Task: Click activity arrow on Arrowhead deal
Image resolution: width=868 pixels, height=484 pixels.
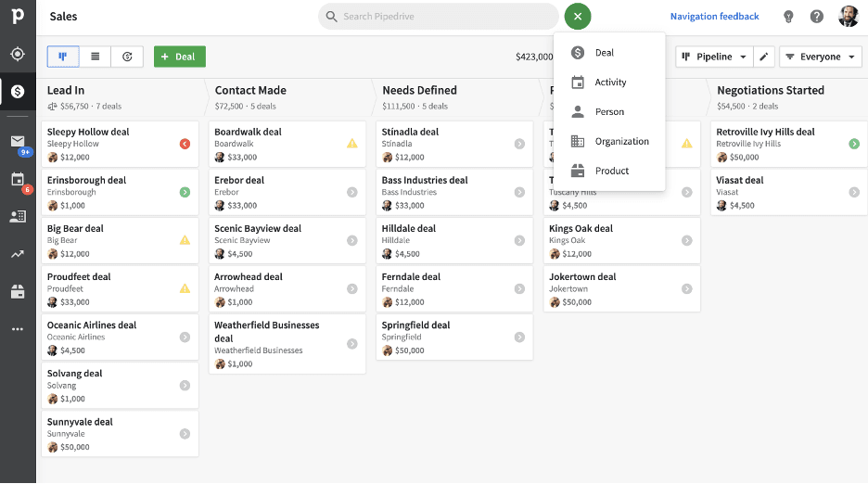Action: 352,288
